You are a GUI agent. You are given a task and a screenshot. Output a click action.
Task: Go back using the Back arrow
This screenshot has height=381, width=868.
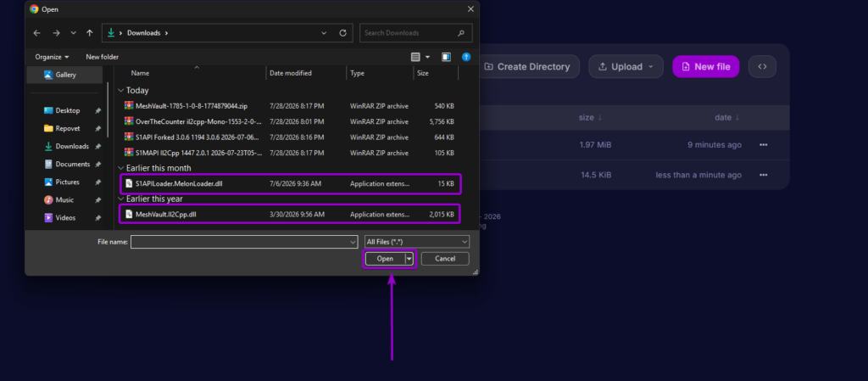pos(37,33)
